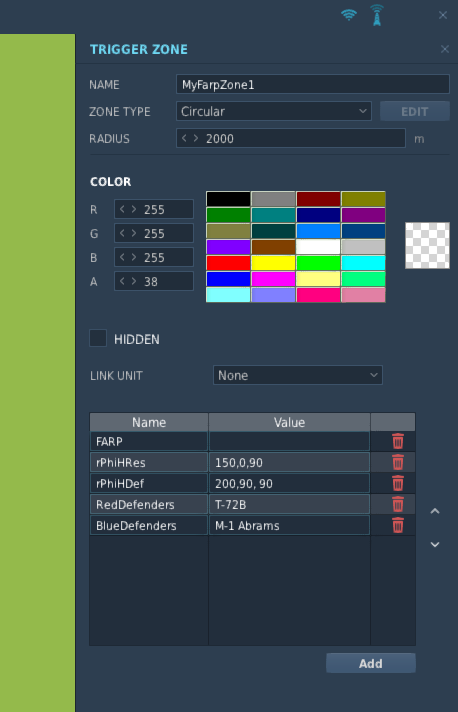Delete the RedDefenders property row
Image resolution: width=458 pixels, height=712 pixels.
[398, 504]
